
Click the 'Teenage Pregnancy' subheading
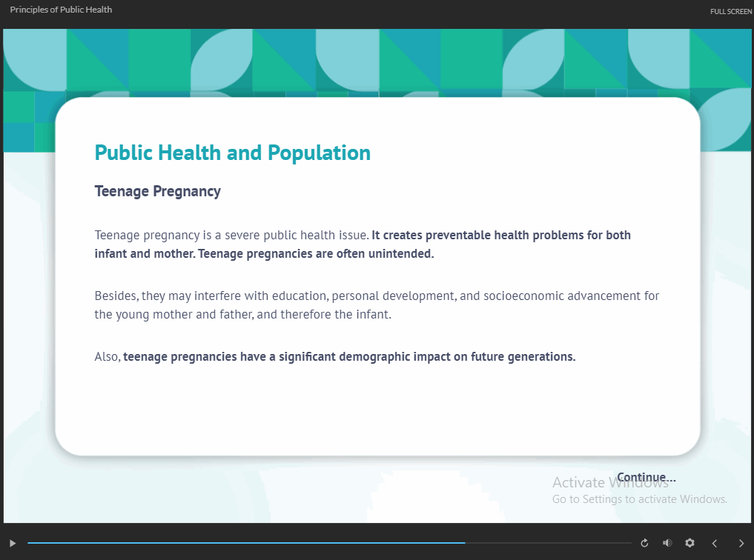coord(157,191)
